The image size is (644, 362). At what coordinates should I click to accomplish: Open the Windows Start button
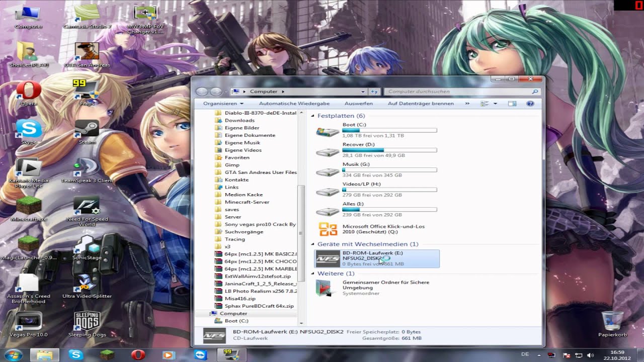13,354
